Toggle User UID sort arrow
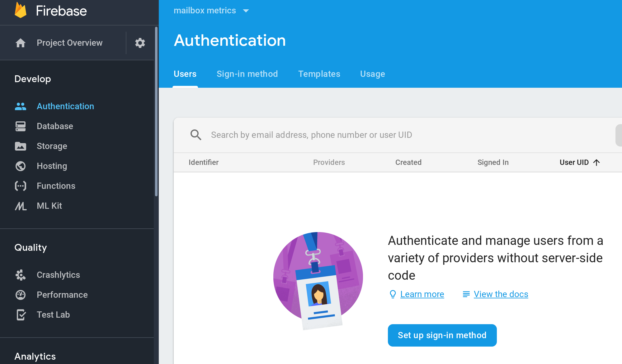Image resolution: width=622 pixels, height=364 pixels. pyautogui.click(x=596, y=162)
